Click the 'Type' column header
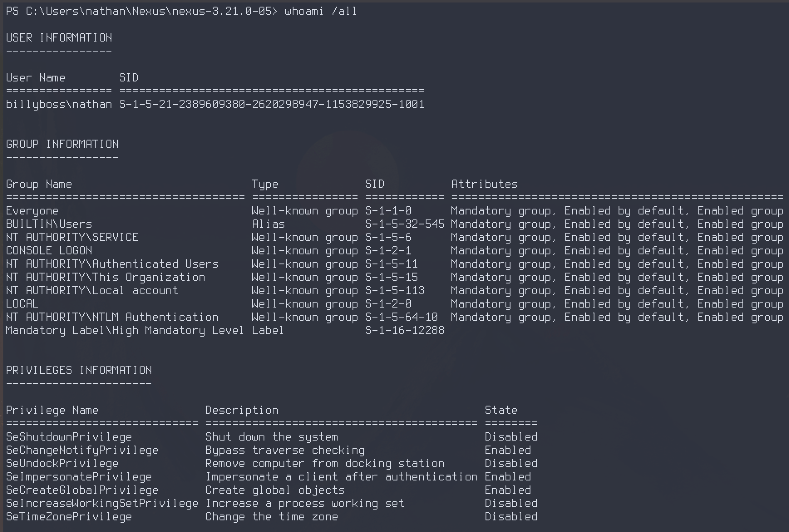The image size is (789, 532). tap(265, 184)
